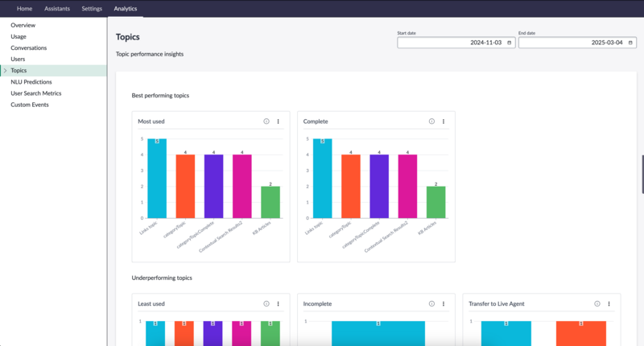This screenshot has width=644, height=346.
Task: Click orange categoryTopic bar in Complete chart
Action: [x=351, y=187]
